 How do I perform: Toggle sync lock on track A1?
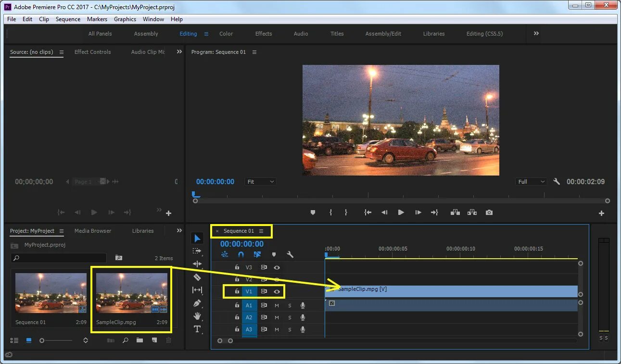pyautogui.click(x=264, y=305)
